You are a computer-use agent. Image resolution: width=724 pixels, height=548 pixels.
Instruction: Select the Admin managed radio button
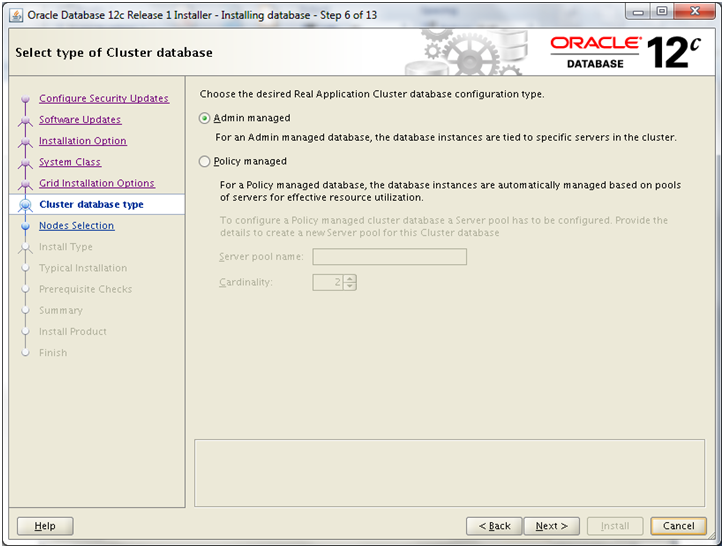point(204,119)
